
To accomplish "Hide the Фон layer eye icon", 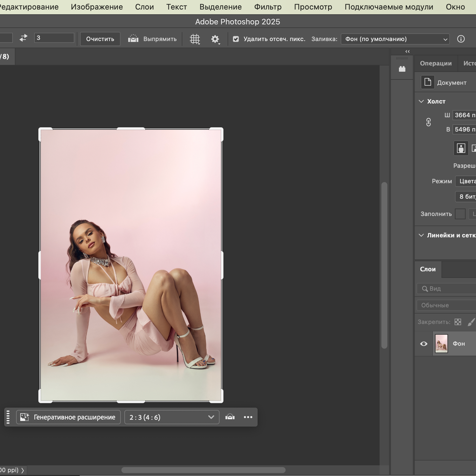I will [424, 344].
